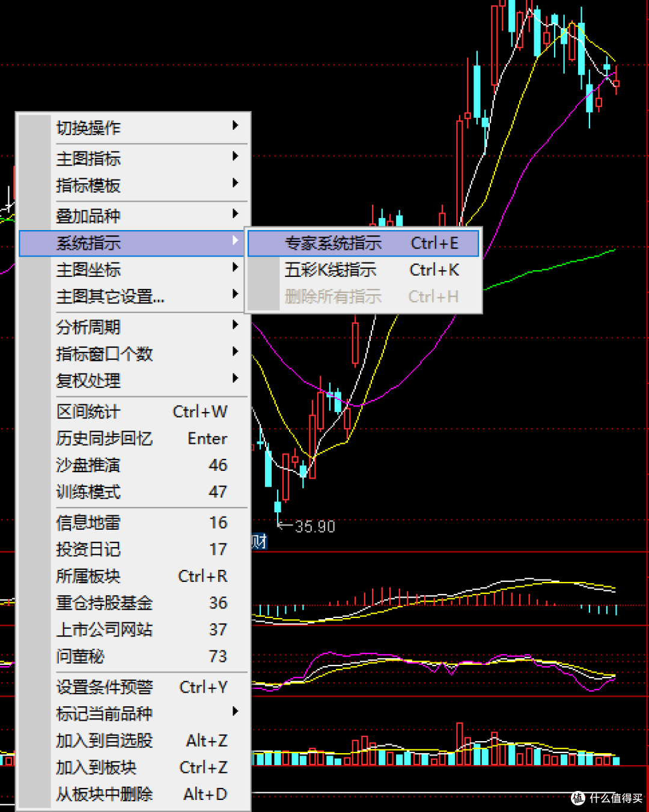Image resolution: width=649 pixels, height=812 pixels.
Task: Choose 沙盘推演 entry
Action: [x=134, y=465]
